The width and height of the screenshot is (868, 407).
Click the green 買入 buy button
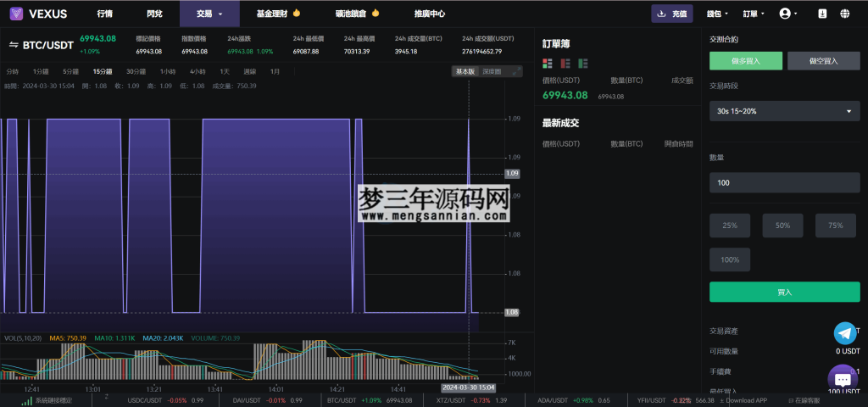pos(784,292)
